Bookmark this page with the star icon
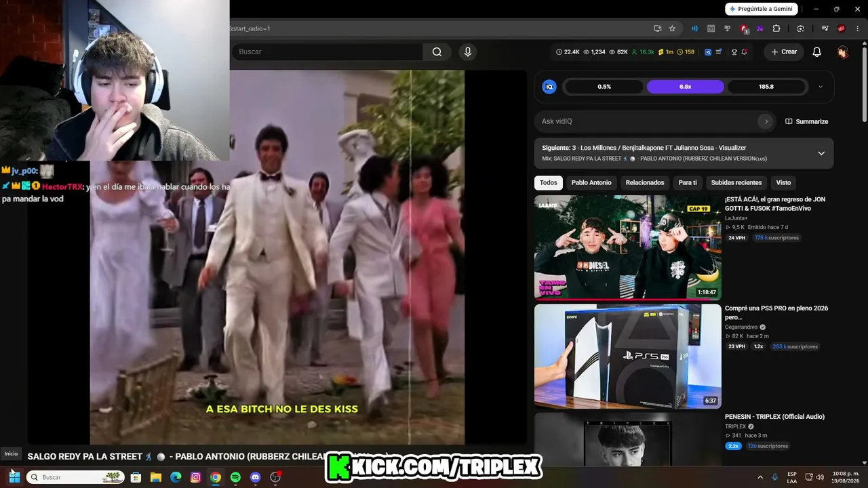The width and height of the screenshot is (868, 488). [672, 28]
